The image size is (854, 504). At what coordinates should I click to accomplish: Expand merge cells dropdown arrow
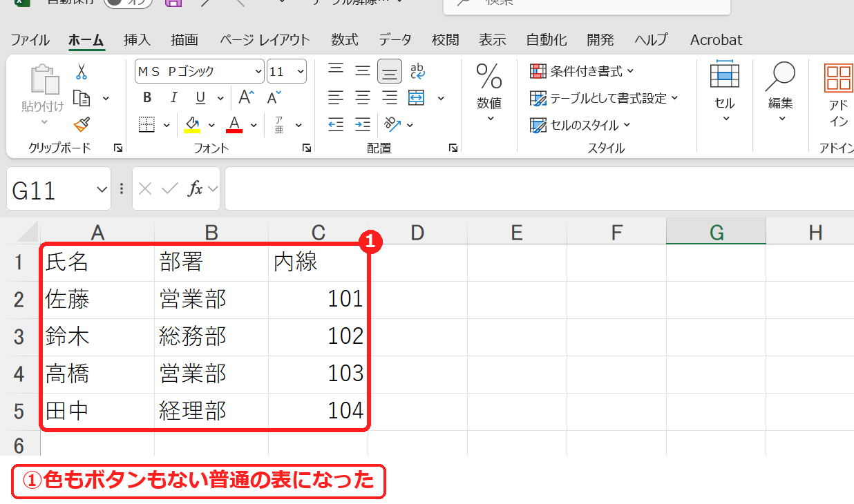[x=441, y=98]
